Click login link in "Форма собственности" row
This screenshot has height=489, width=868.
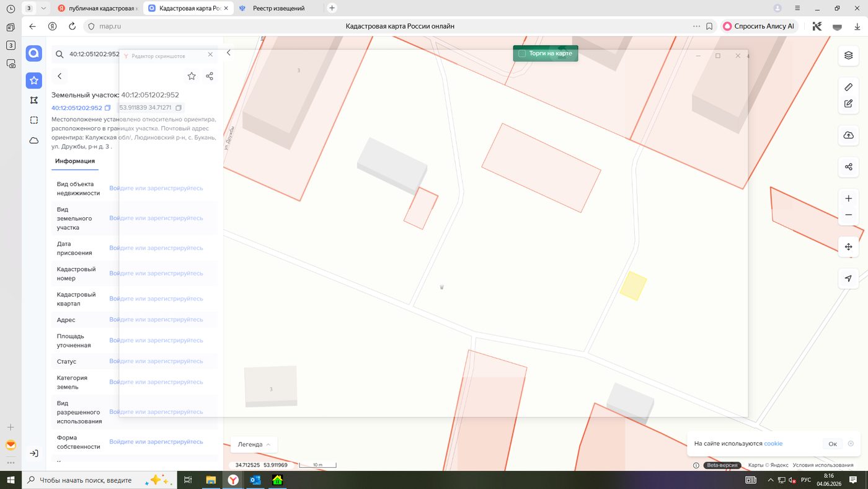156,442
